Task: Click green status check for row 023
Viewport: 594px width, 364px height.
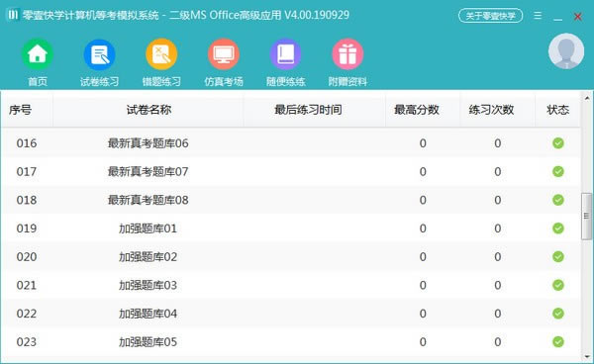Action: [x=558, y=341]
